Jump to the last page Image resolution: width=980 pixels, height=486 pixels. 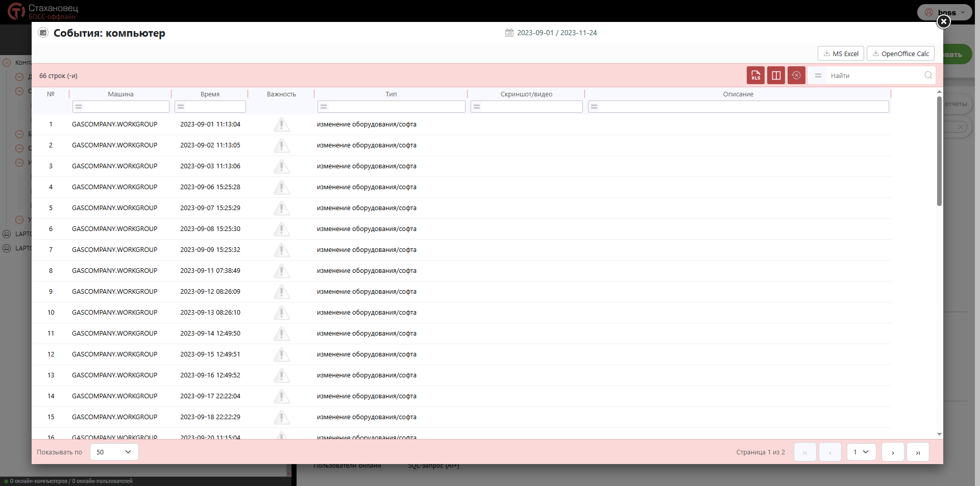pos(918,452)
